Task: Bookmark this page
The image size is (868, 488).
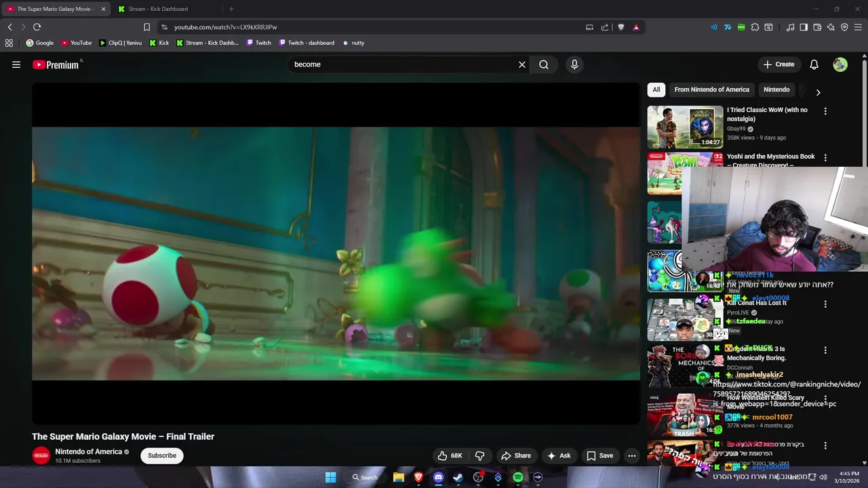Action: [146, 27]
